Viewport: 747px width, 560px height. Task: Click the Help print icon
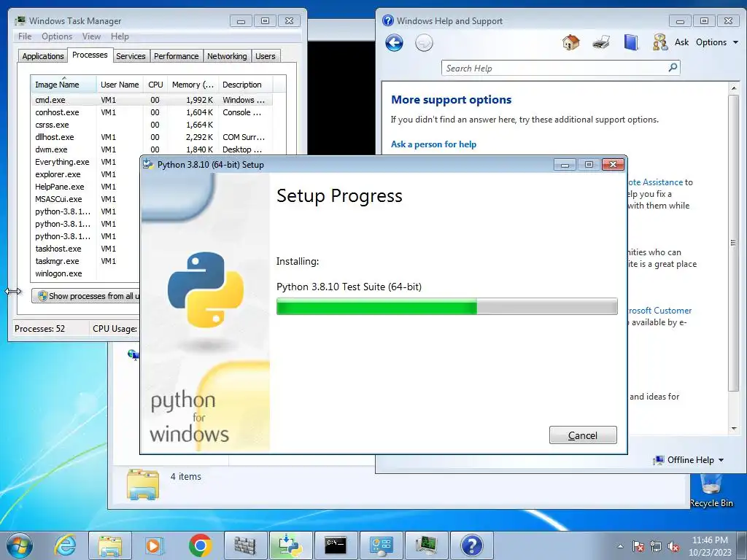pos(601,42)
